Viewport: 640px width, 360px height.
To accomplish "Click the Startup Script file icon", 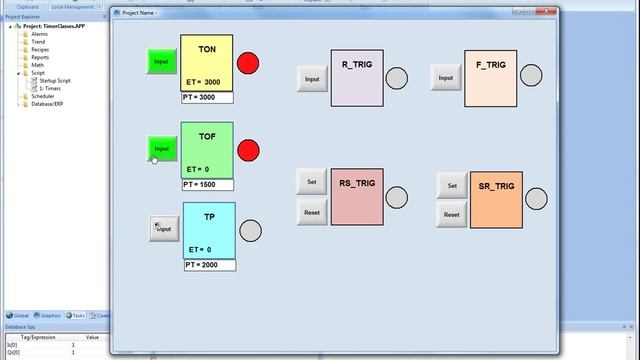I will coord(34,80).
